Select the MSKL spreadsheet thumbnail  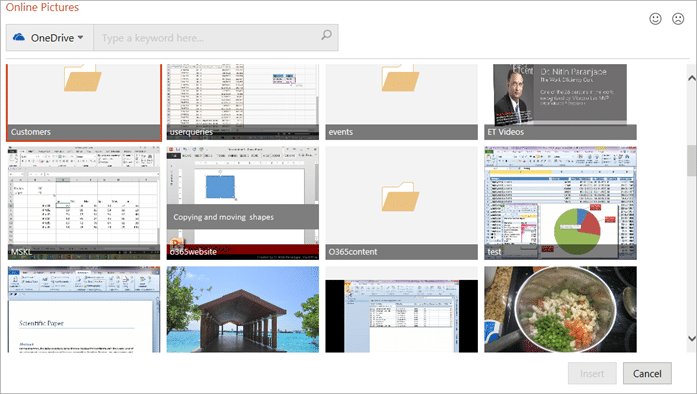coord(84,203)
